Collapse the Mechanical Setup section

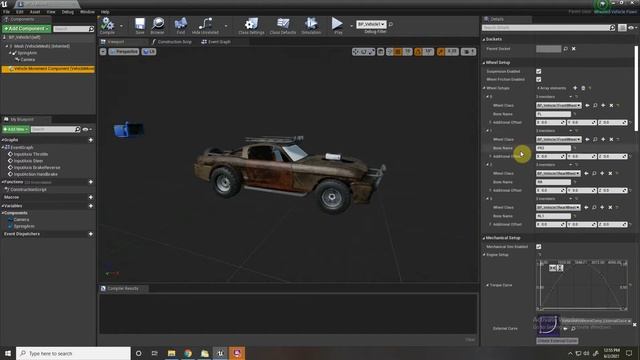point(484,238)
